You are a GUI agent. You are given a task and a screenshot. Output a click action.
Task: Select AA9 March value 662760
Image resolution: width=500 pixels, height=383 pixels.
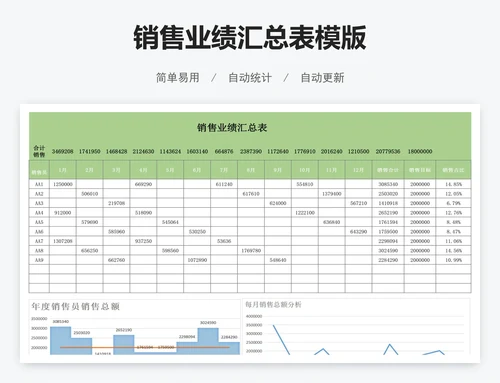tap(116, 260)
